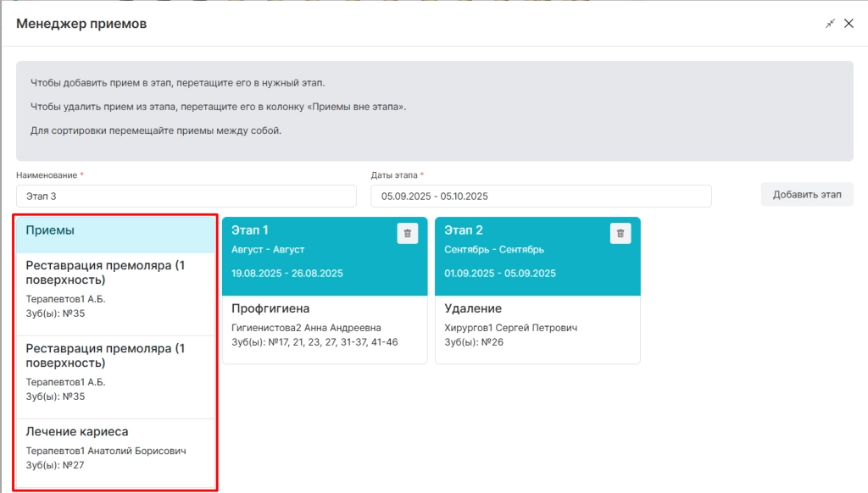Click the 01.09.2025 - 05.09.2025 date range
The width and height of the screenshot is (868, 493).
tap(500, 274)
